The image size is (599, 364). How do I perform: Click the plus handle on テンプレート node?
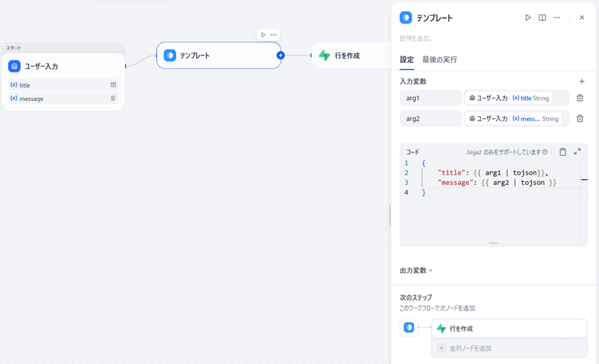tap(280, 56)
